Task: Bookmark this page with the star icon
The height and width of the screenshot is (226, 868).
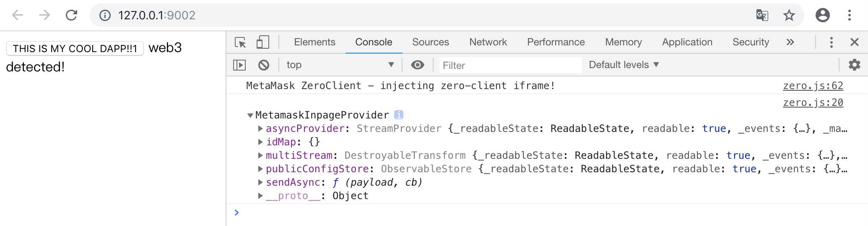Action: tap(789, 16)
